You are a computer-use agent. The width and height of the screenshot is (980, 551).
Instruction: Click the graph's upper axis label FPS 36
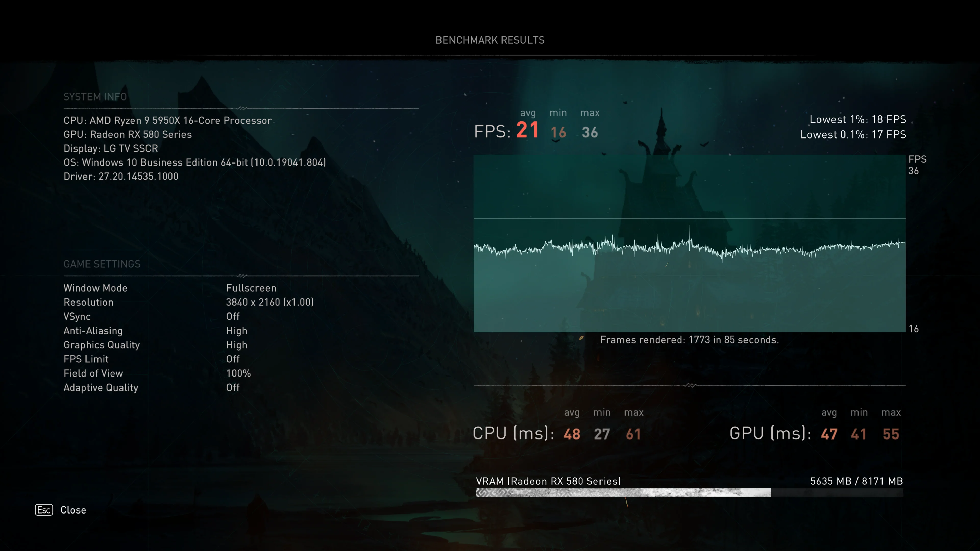(x=917, y=165)
